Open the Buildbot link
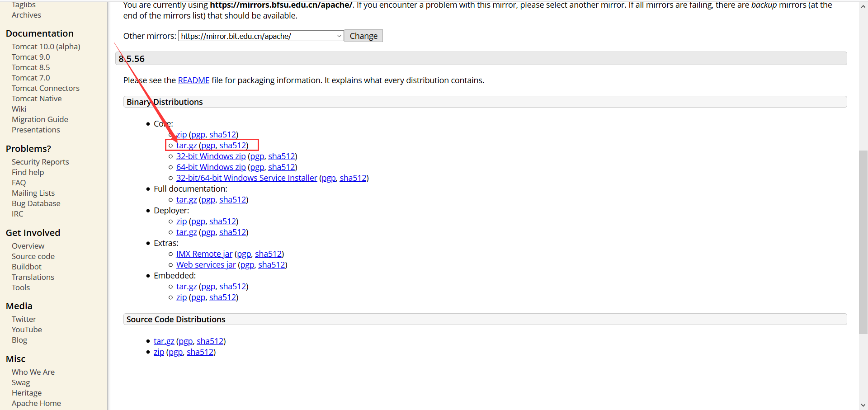 26,267
